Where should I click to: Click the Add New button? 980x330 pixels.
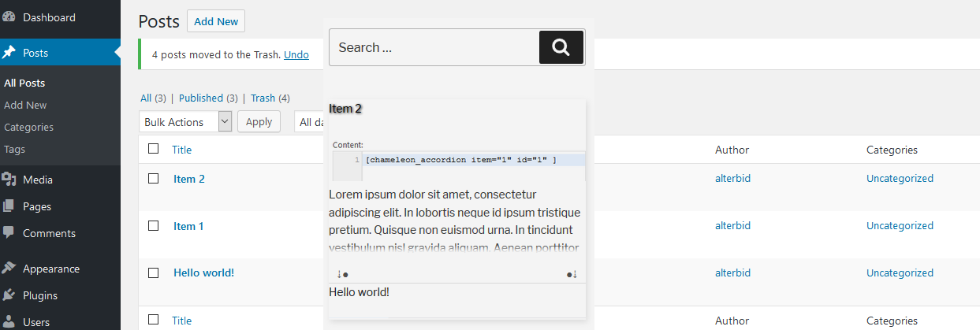[x=216, y=21]
